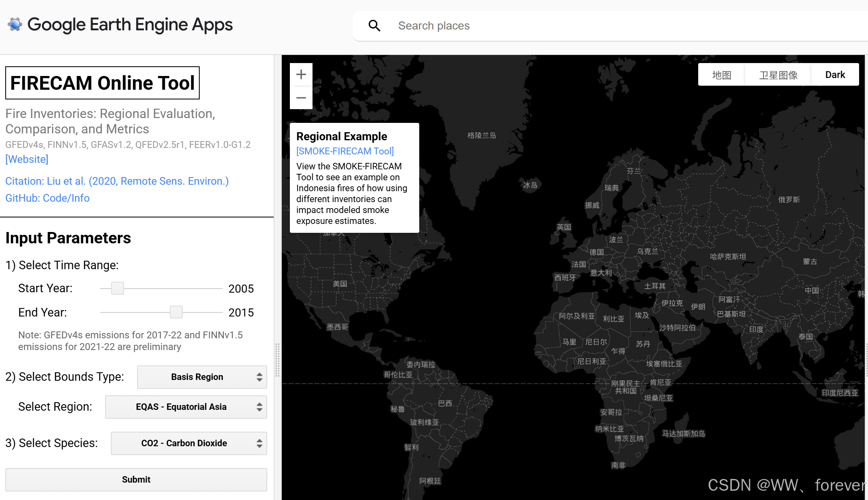
Task: Open the EQAS - Equatorial Asia region dropdown
Action: click(x=186, y=407)
